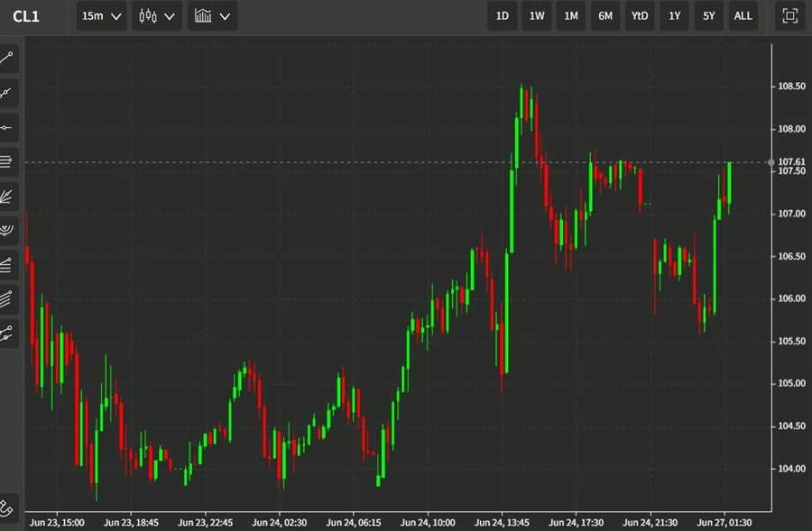This screenshot has height=531, width=812.
Task: Select the regression connector tool at sidebar
Action: [x=7, y=334]
